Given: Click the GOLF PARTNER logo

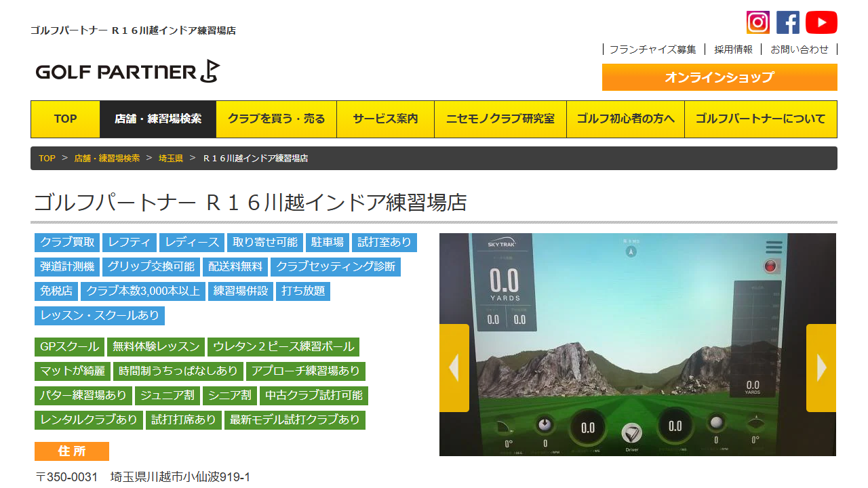Looking at the screenshot, I should pos(128,71).
